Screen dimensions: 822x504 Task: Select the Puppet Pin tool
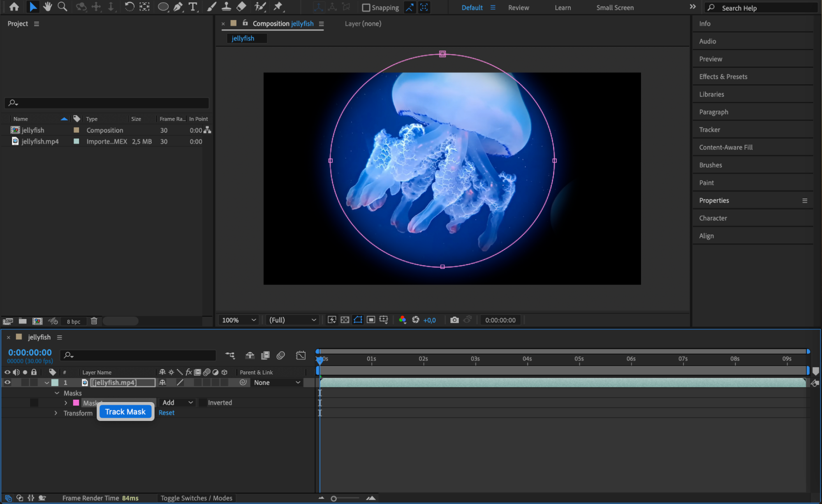point(278,7)
